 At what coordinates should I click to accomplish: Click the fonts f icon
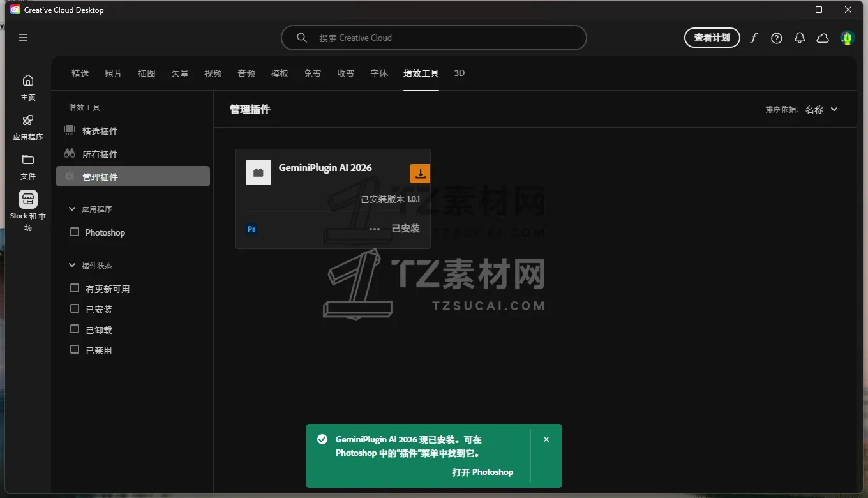click(x=754, y=38)
